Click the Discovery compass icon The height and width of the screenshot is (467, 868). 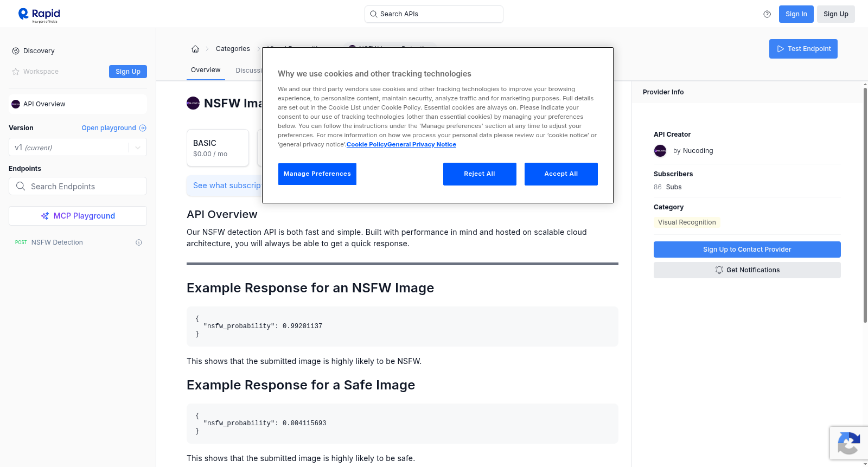(x=16, y=51)
